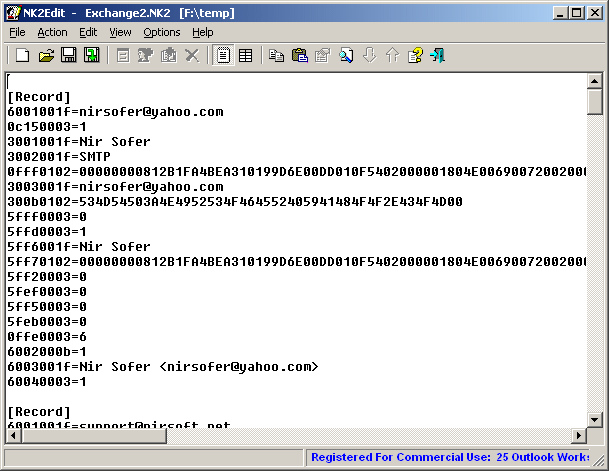609x471 pixels.
Task: Open the Options menu
Action: 161,32
